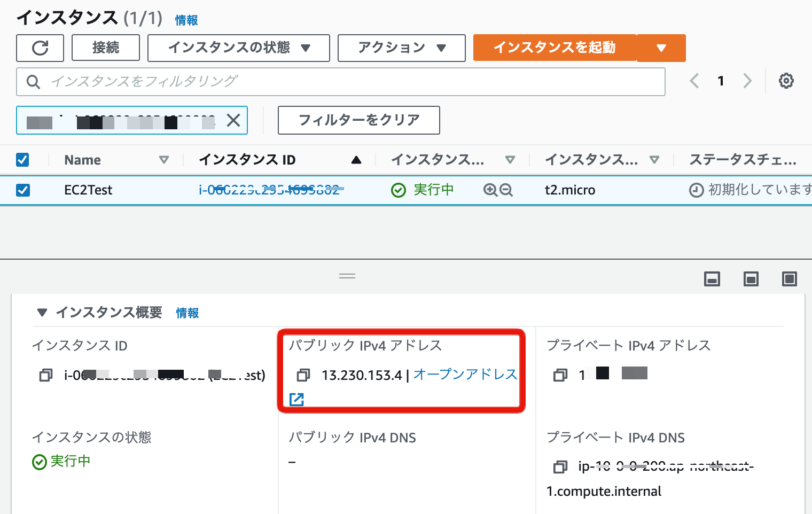Open the アクション dropdown menu
This screenshot has height=514, width=812.
[x=402, y=48]
